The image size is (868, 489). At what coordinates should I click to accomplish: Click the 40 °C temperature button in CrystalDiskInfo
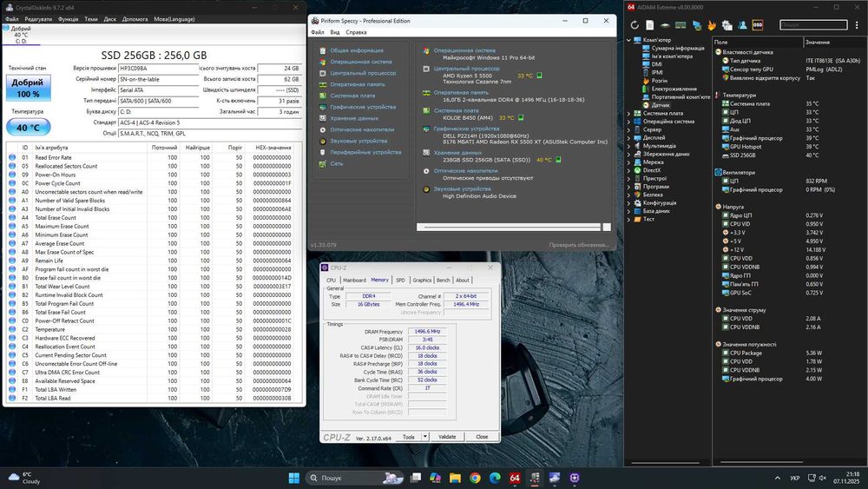pos(29,128)
